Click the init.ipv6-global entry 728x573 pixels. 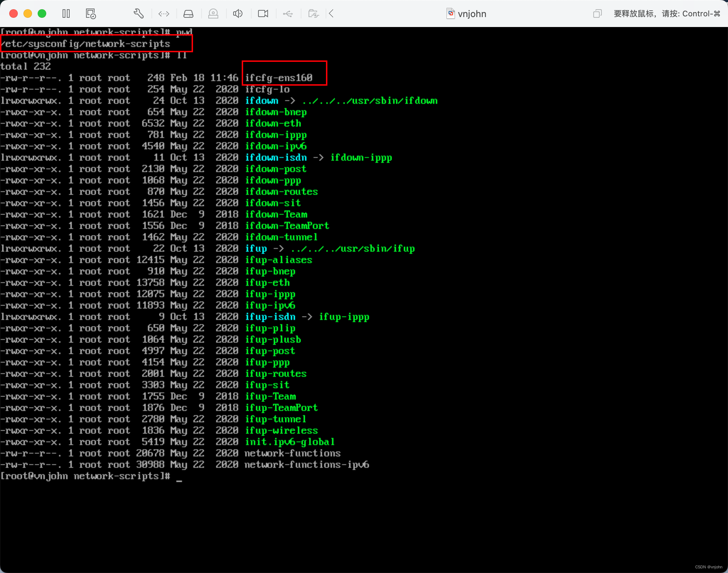(x=290, y=442)
